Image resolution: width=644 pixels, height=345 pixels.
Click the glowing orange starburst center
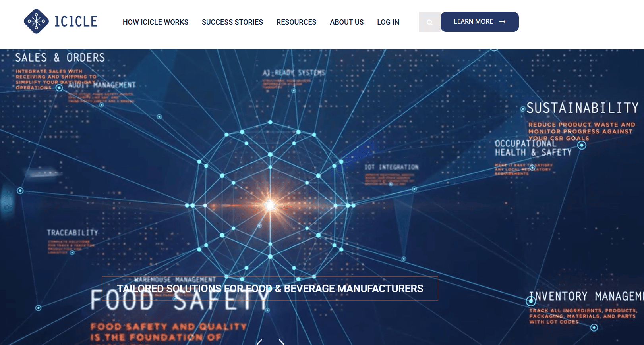point(270,205)
